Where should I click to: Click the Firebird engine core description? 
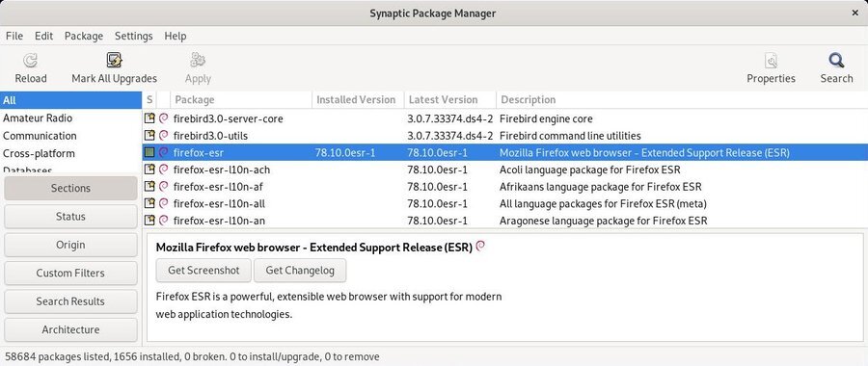pos(546,118)
